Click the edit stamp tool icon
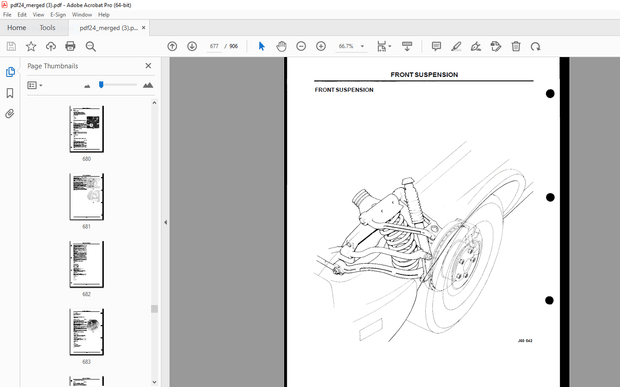620x387 pixels. [496, 46]
